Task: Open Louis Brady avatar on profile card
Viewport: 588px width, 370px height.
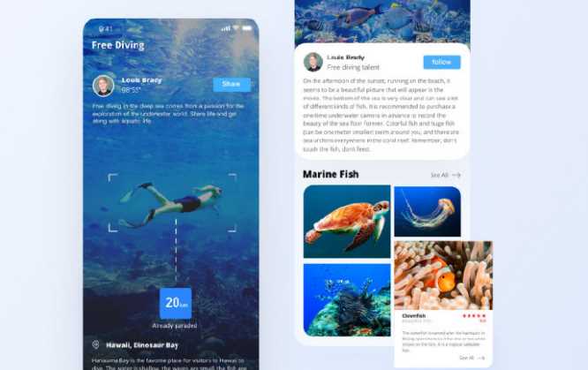Action: tap(313, 62)
